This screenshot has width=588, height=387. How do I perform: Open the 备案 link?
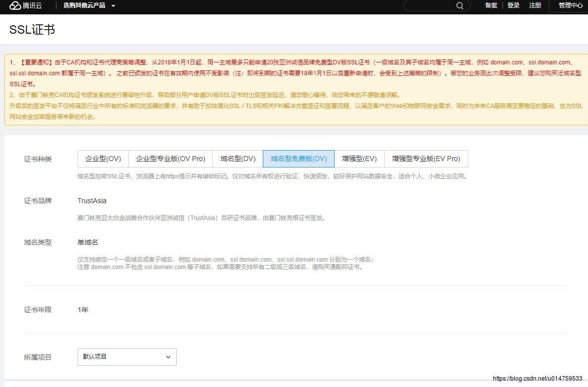click(491, 5)
